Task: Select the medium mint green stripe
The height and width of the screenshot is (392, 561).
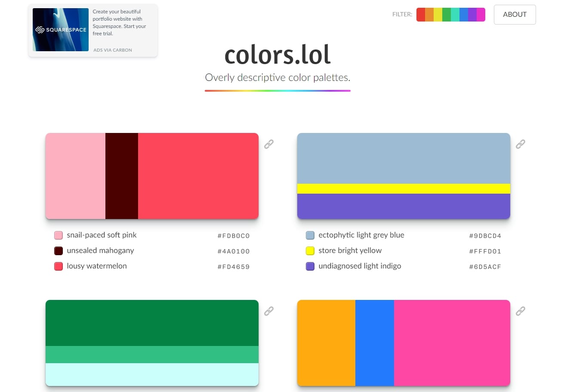Action: pyautogui.click(x=152, y=355)
